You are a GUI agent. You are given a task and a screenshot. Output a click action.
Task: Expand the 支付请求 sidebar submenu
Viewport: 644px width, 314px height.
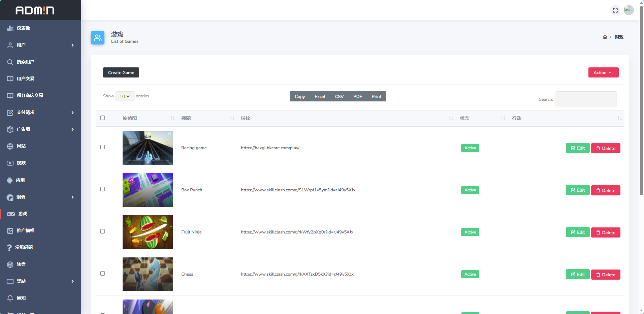(x=40, y=113)
